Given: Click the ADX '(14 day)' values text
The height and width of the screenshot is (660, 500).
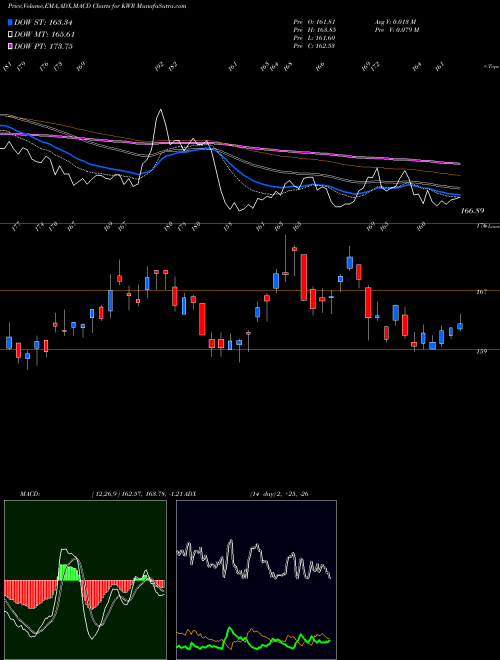Looking at the screenshot, I should [x=279, y=494].
